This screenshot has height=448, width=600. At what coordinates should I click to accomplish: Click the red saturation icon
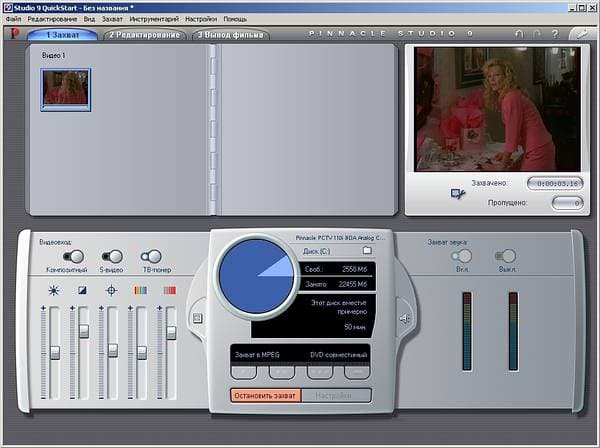[x=170, y=290]
